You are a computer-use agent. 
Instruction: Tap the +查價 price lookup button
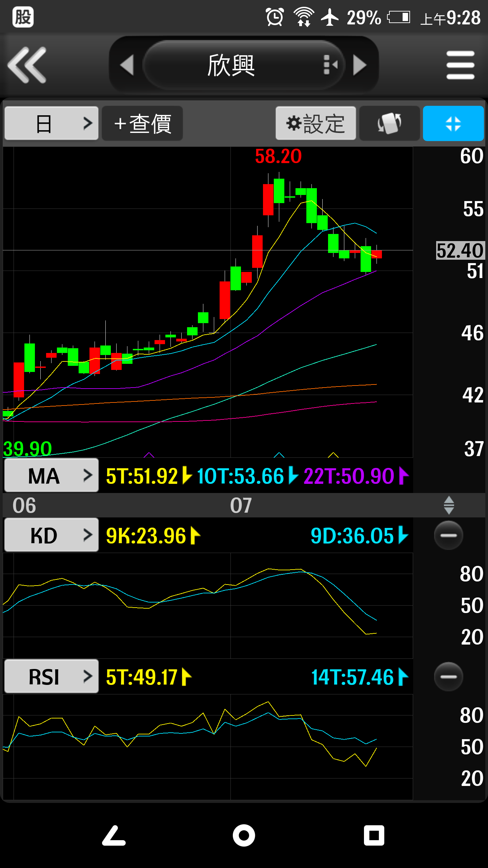pyautogui.click(x=142, y=123)
